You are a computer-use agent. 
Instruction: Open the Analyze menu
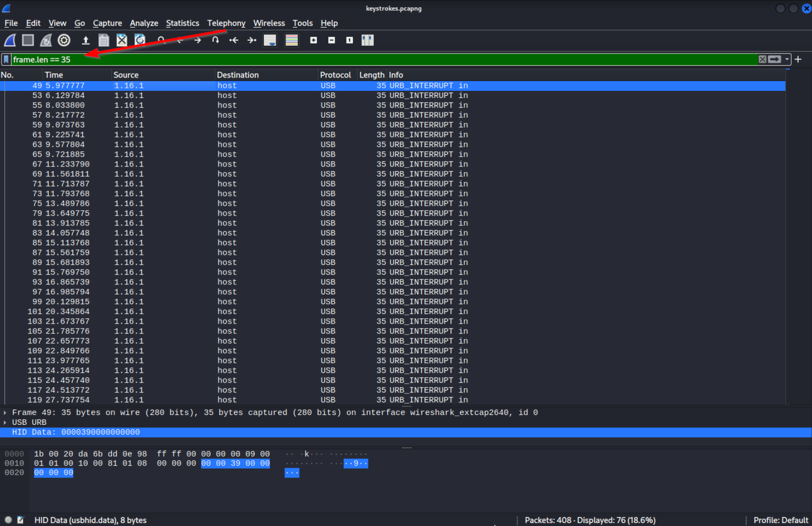(144, 23)
